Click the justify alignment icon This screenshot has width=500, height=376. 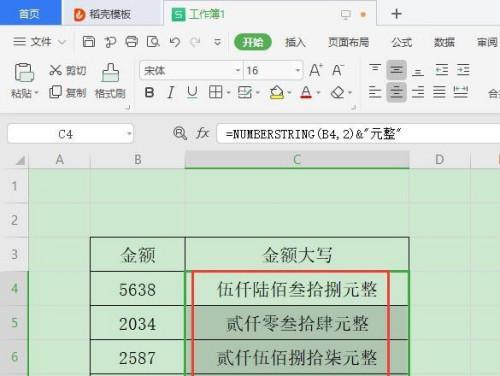tap(439, 92)
